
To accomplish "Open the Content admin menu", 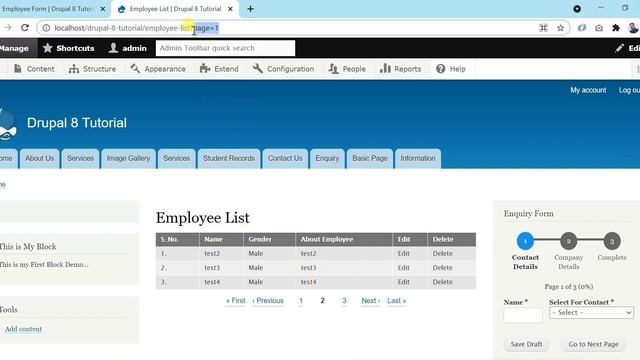I will point(34,69).
